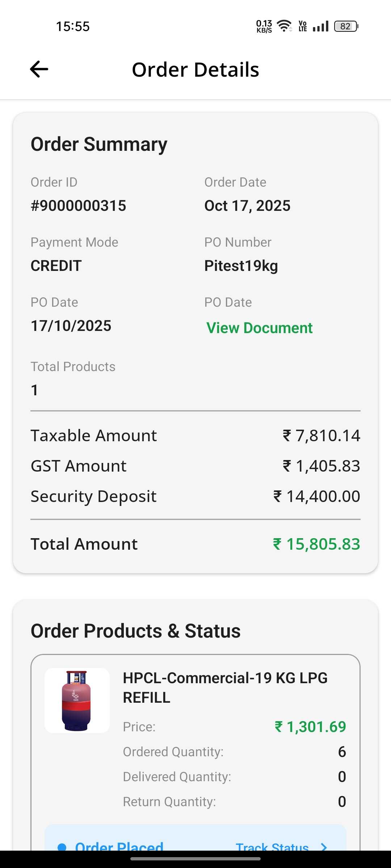Tap the VoLTE status icon

pyautogui.click(x=303, y=26)
